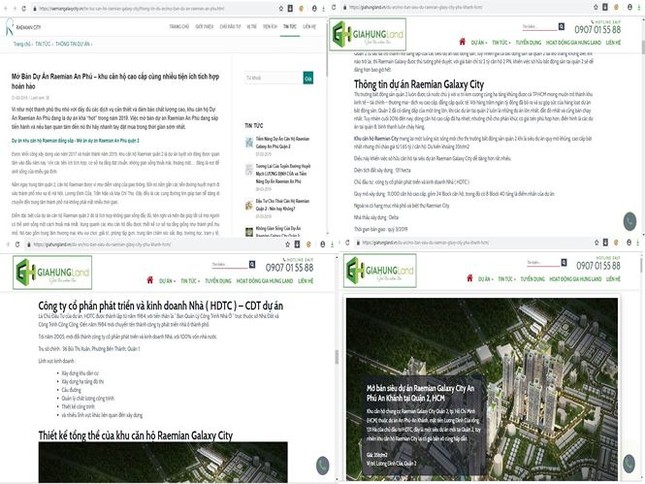Click the aerial project image in bottom-right window

point(482,389)
